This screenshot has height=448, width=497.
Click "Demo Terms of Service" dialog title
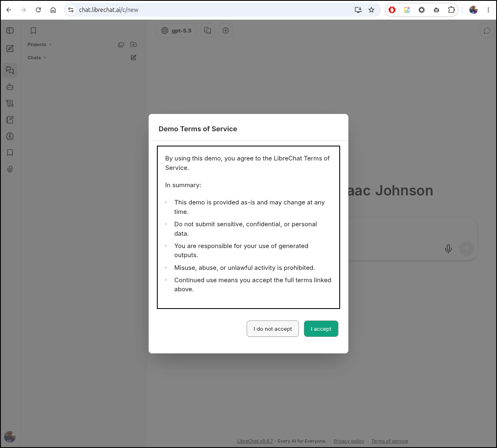pos(198,129)
